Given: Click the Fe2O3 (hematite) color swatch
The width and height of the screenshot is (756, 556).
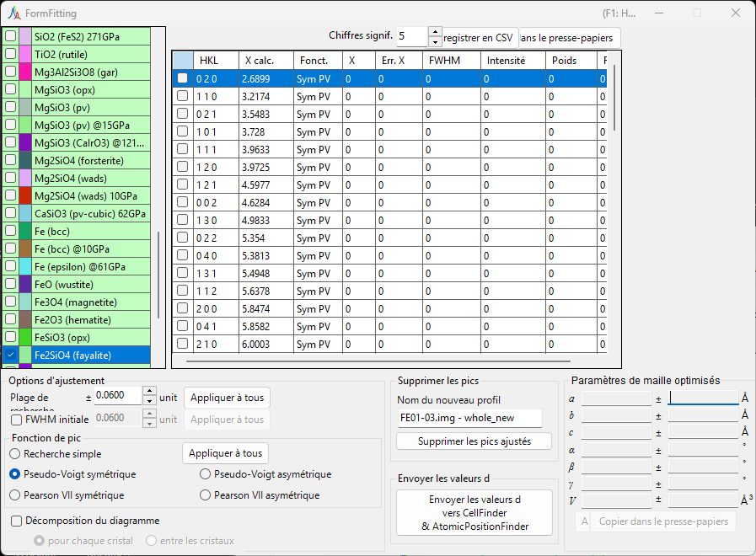Looking at the screenshot, I should 25,319.
